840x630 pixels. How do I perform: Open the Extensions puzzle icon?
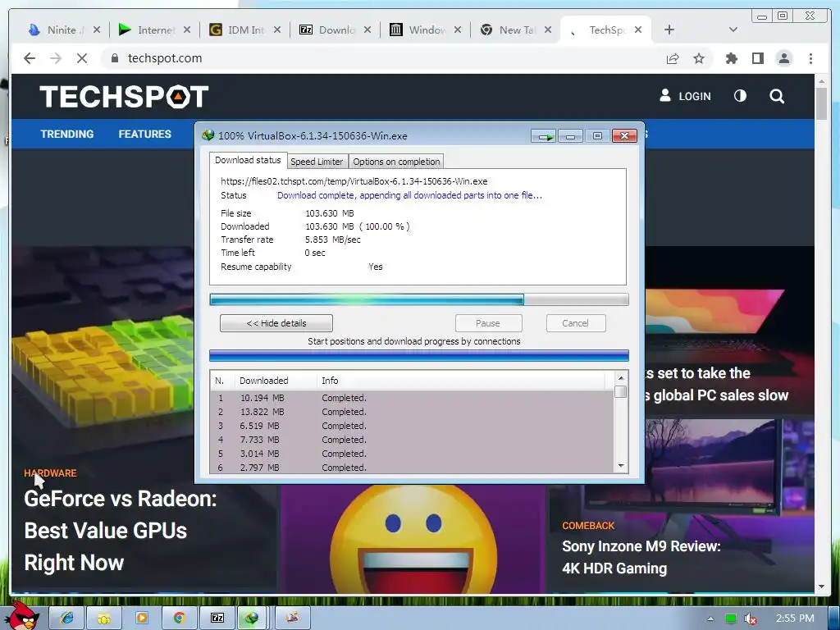(x=731, y=58)
